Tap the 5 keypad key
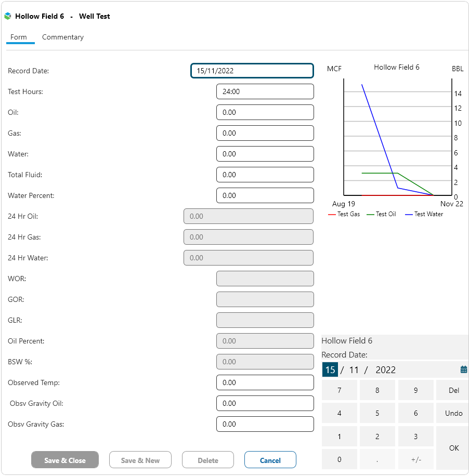The width and height of the screenshot is (469, 476). (377, 414)
